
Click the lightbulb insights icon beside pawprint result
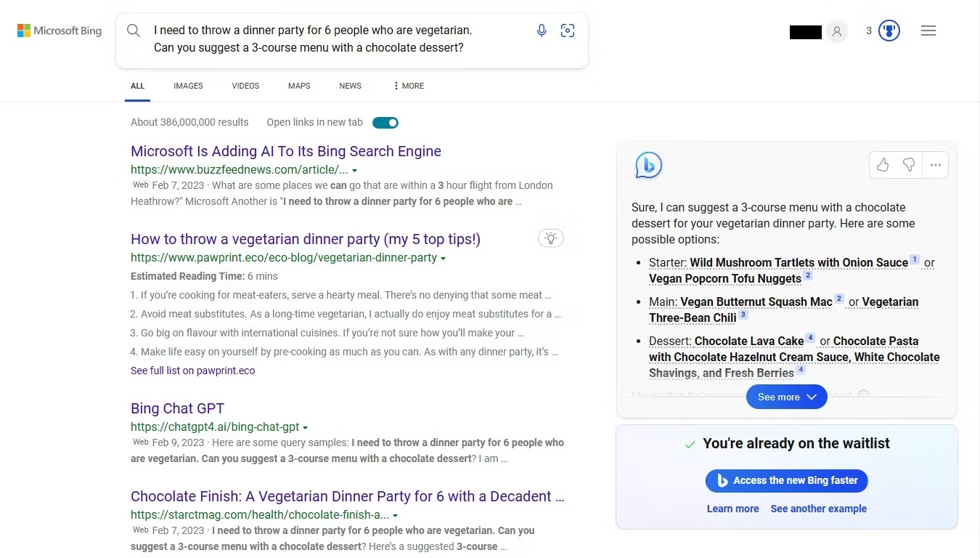click(x=551, y=238)
